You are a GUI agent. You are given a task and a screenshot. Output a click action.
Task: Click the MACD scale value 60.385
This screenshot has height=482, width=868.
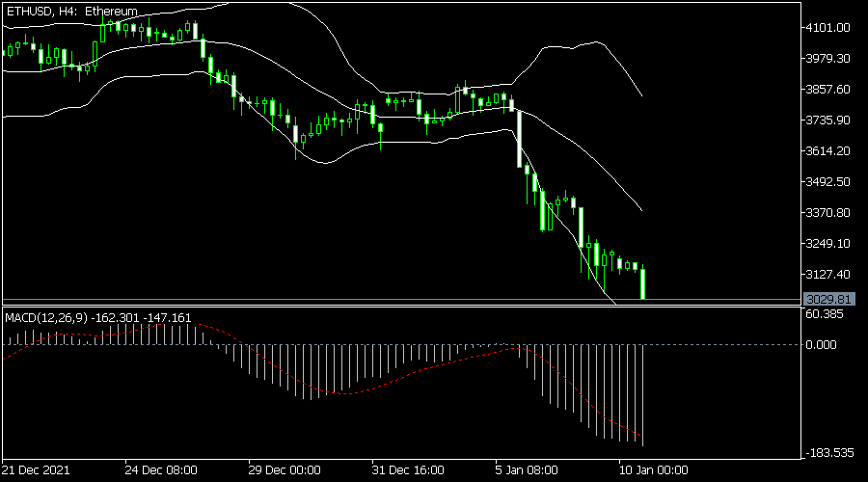click(825, 314)
